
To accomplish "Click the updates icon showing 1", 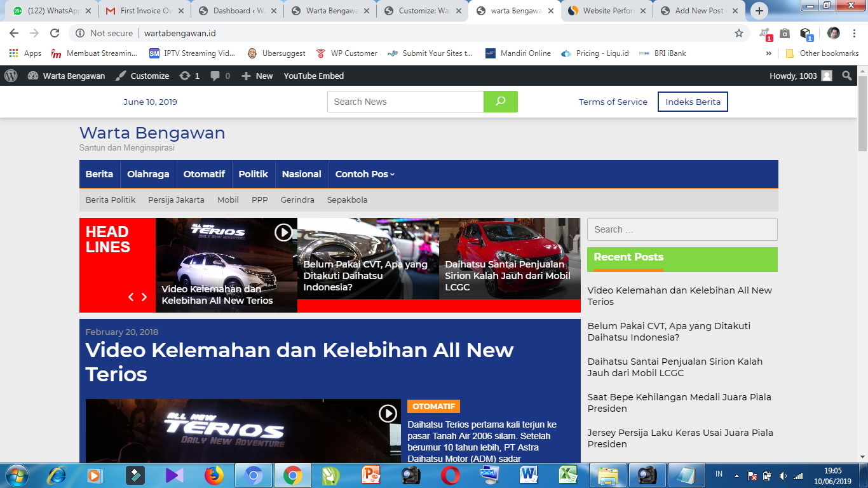I will pyautogui.click(x=189, y=76).
